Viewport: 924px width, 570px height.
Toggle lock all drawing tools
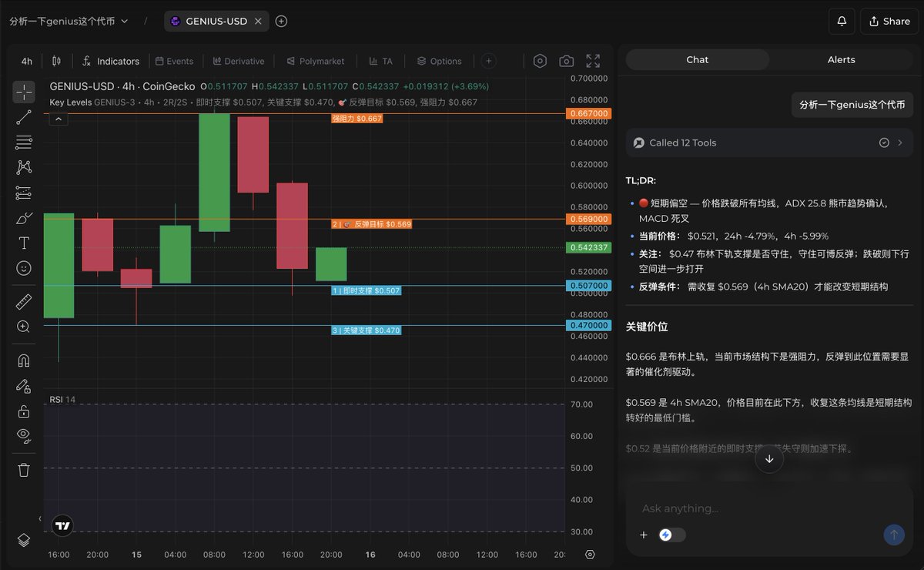(x=24, y=411)
